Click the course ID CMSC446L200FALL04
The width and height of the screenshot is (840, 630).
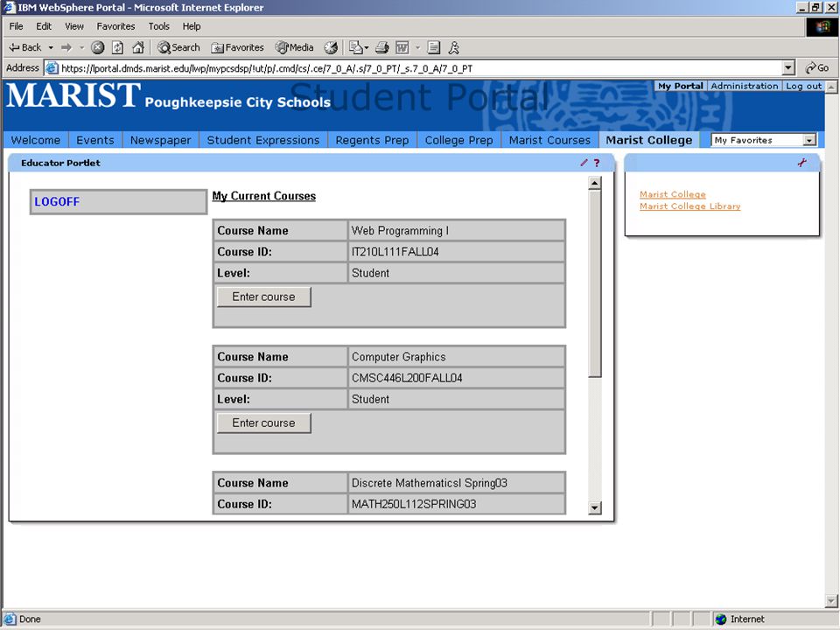coord(407,378)
